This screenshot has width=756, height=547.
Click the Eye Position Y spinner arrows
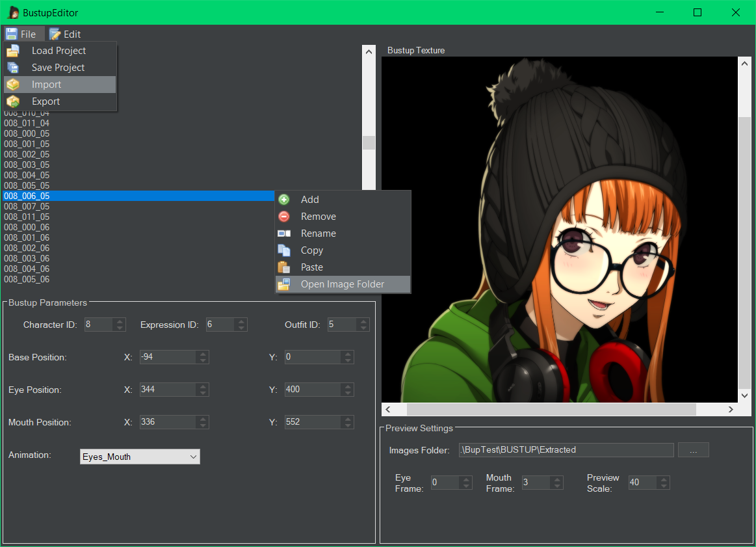pyautogui.click(x=348, y=389)
